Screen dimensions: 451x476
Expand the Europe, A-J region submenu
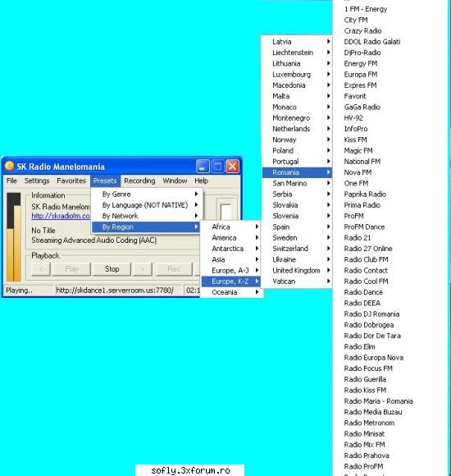(231, 270)
